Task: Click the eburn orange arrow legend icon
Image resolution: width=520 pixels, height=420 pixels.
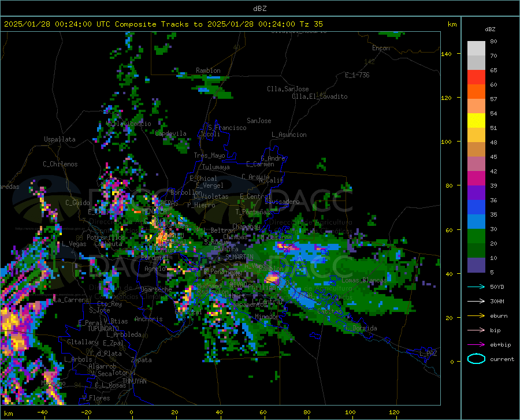Action: [x=476, y=316]
